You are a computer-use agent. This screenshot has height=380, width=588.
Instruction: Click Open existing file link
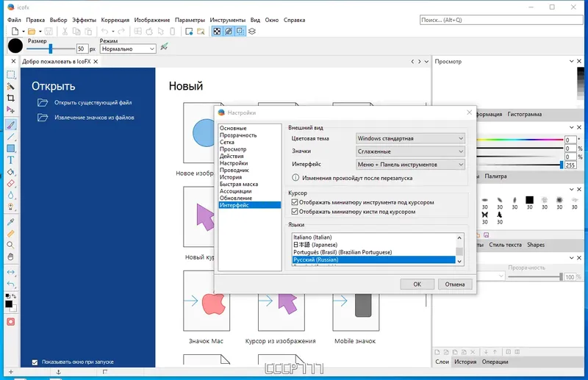pyautogui.click(x=93, y=102)
